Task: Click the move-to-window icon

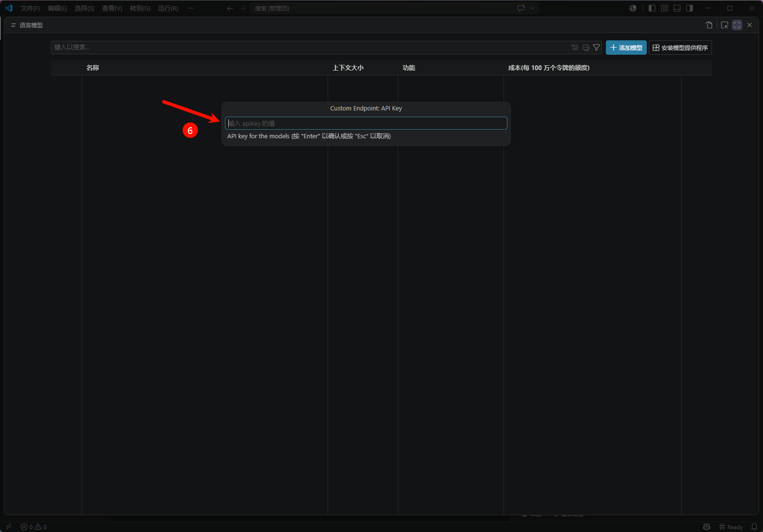Action: pos(725,25)
